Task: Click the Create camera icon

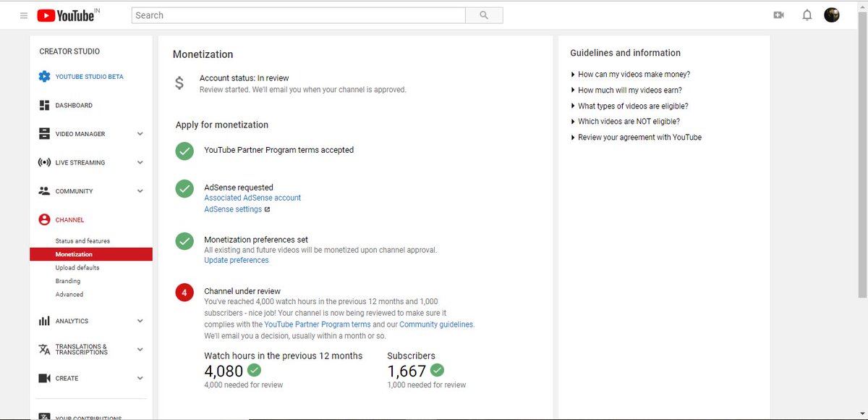Action: point(44,378)
